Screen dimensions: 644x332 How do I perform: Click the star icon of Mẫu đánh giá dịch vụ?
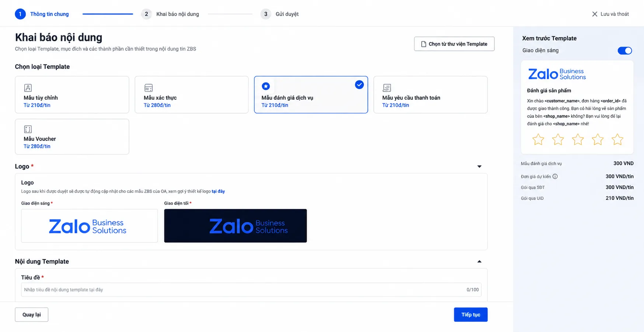[x=266, y=86]
